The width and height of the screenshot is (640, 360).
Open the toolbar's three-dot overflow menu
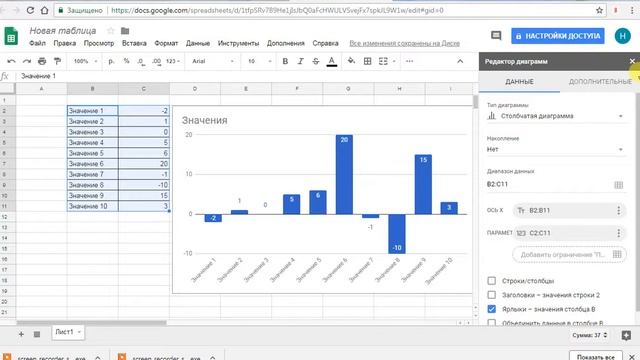pos(409,61)
